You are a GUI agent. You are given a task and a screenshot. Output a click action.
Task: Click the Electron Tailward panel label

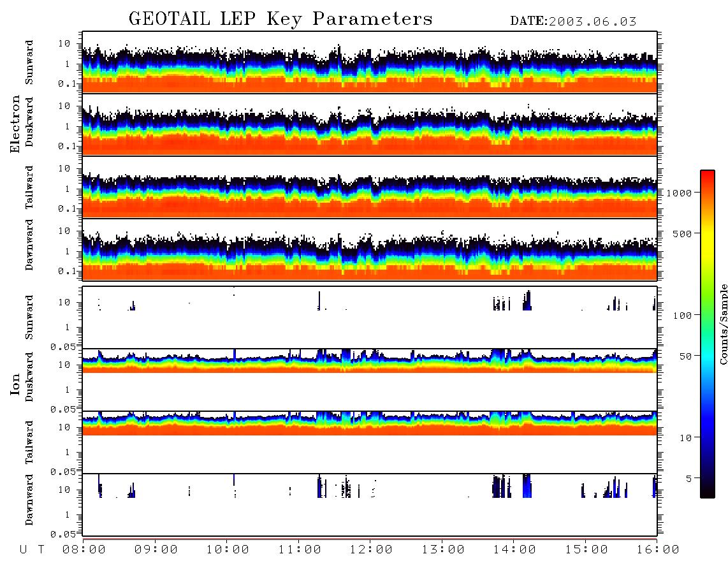29,187
